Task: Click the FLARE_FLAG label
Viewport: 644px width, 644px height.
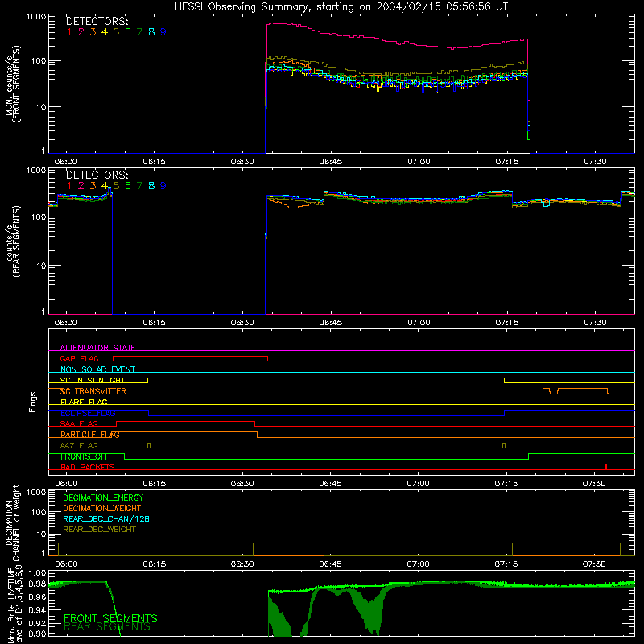Action: point(84,402)
